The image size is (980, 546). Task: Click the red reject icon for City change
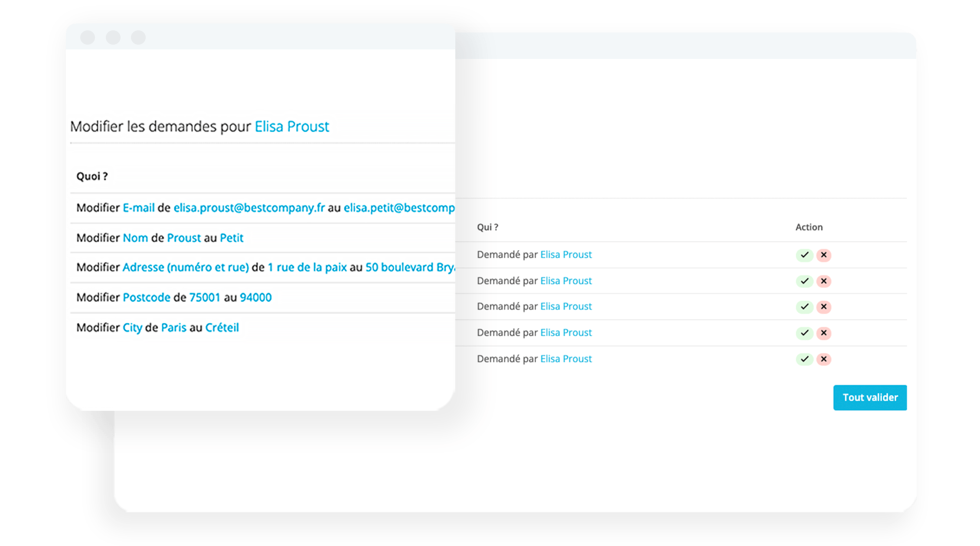pyautogui.click(x=824, y=358)
